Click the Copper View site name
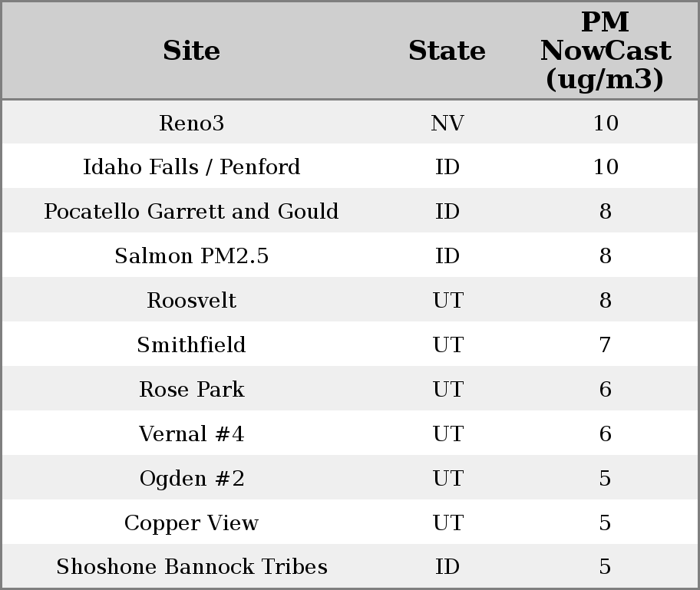This screenshot has height=590, width=700. (x=191, y=523)
